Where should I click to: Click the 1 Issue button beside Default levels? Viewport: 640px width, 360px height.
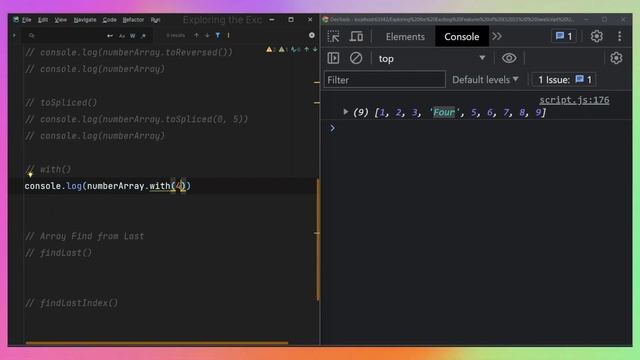coord(564,80)
